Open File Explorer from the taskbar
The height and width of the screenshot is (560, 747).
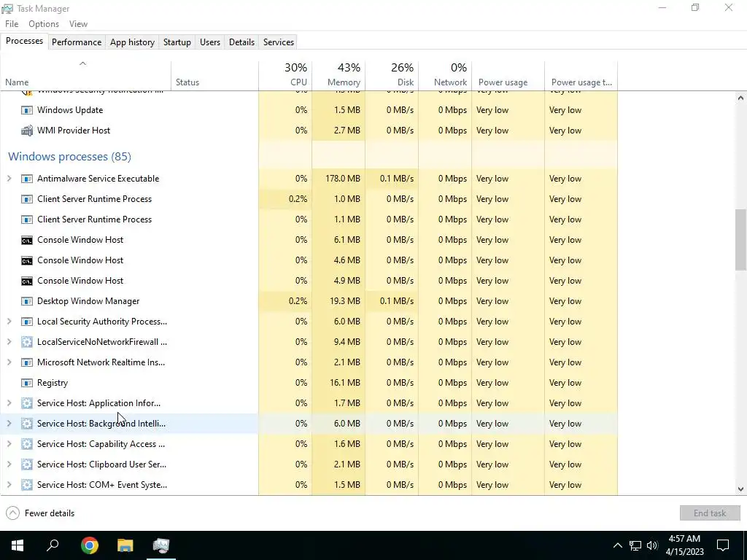click(x=125, y=545)
